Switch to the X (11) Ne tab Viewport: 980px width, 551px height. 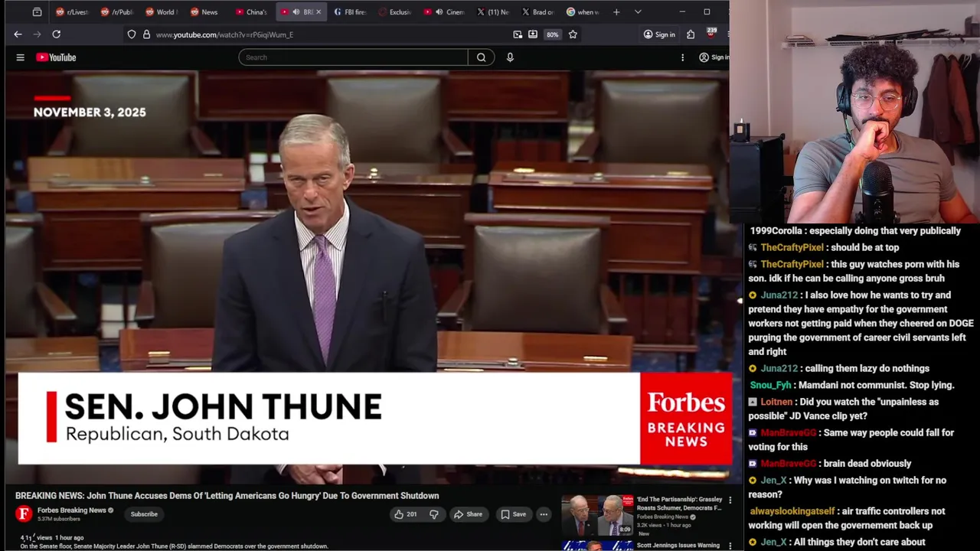pos(493,12)
